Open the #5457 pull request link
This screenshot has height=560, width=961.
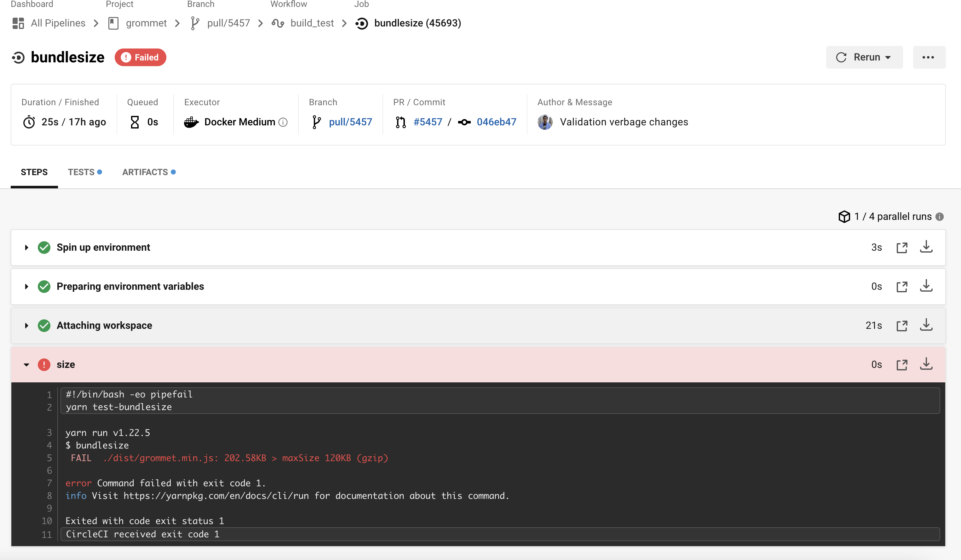pos(428,122)
